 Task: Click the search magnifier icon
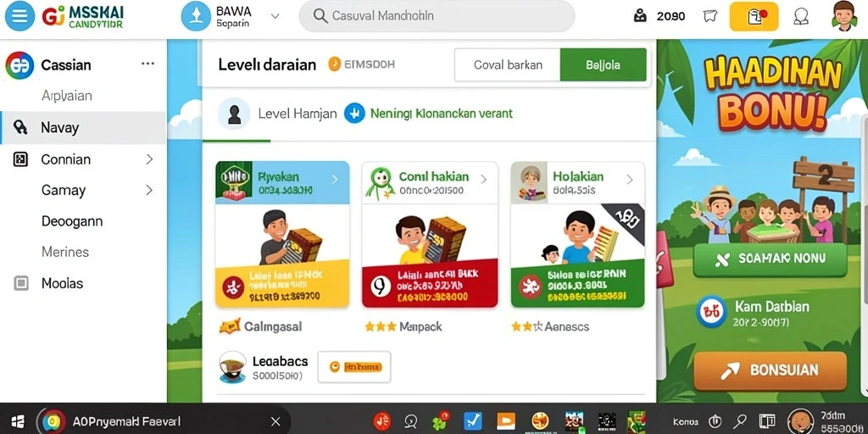(x=320, y=16)
